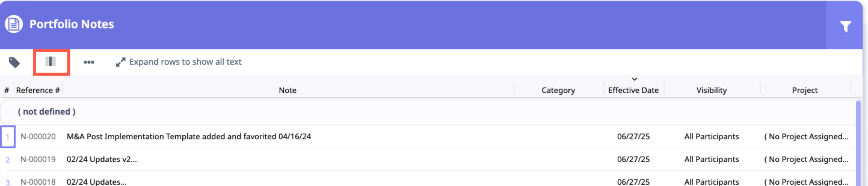Viewport: 868px width, 186px height.
Task: Click the expand arrows icon
Action: [x=120, y=62]
